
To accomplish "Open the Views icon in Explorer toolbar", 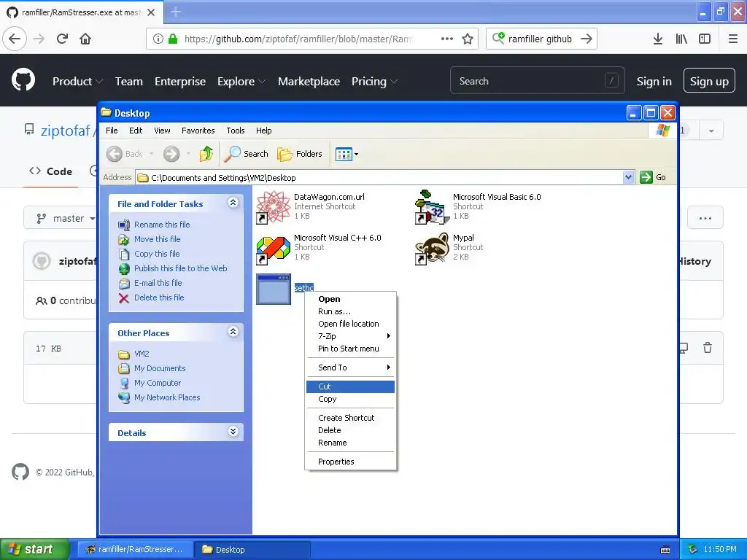I will 344,154.
